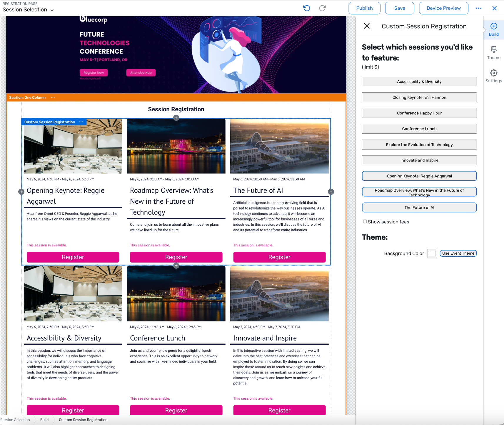The height and width of the screenshot is (425, 504).
Task: Deselect the Roadmap Overview session option
Action: click(x=419, y=192)
